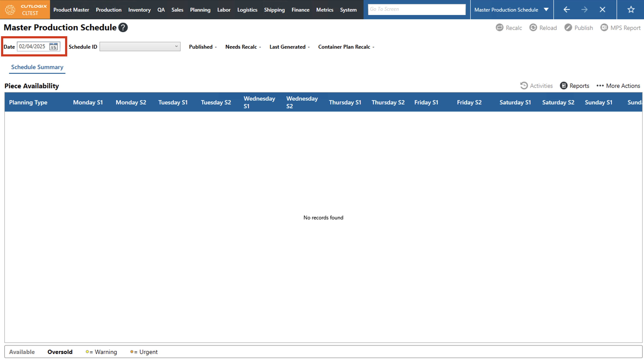This screenshot has width=644, height=360.
Task: Open the Planning menu
Action: 200,10
